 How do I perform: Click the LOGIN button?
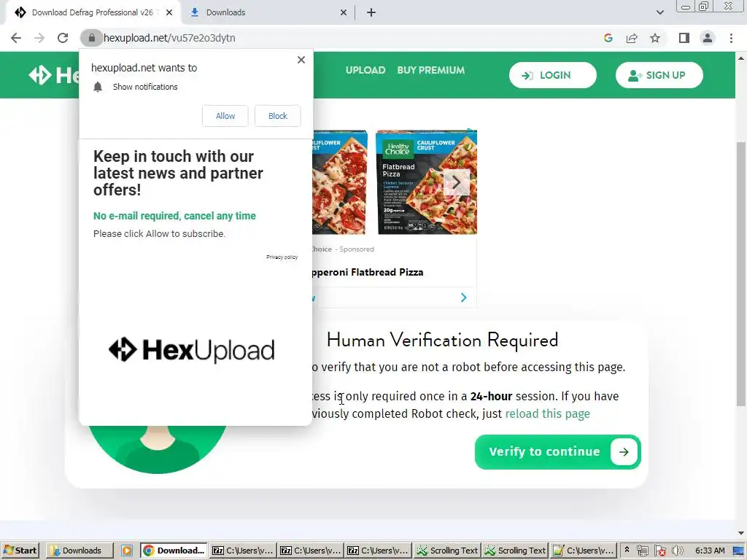click(553, 75)
